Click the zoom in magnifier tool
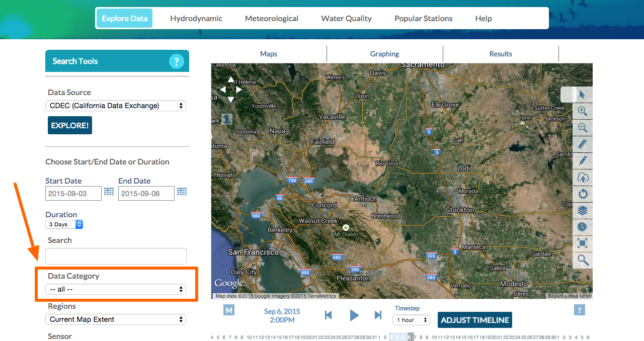 coord(582,111)
